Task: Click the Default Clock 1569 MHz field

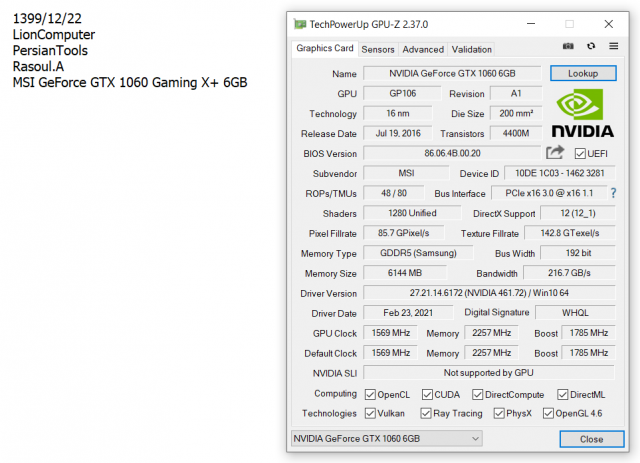Action: coord(390,353)
